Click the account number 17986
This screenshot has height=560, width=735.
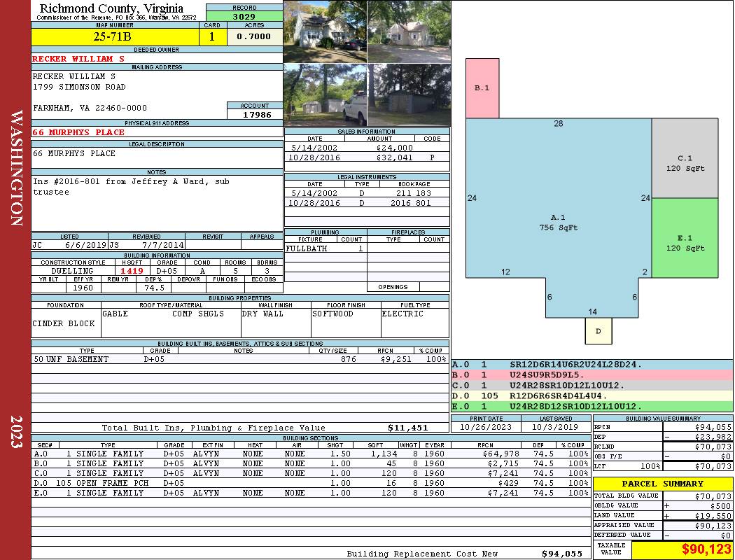click(256, 114)
